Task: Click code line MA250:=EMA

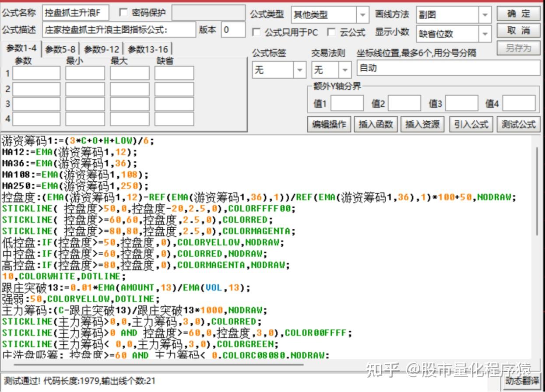Action: click(x=75, y=186)
